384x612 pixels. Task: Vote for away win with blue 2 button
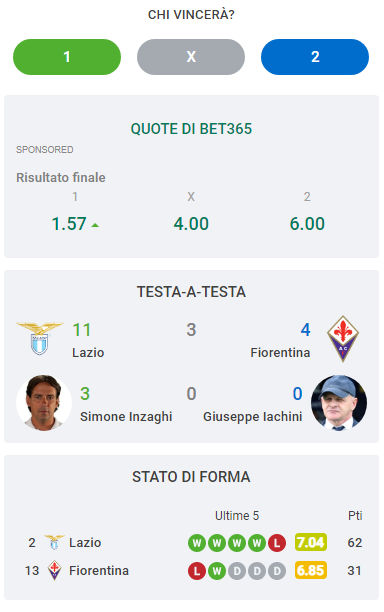click(315, 57)
